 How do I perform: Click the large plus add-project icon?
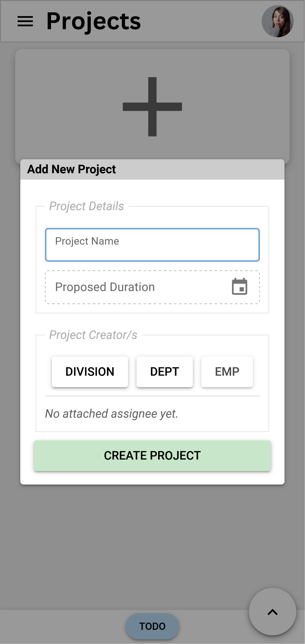(x=152, y=107)
